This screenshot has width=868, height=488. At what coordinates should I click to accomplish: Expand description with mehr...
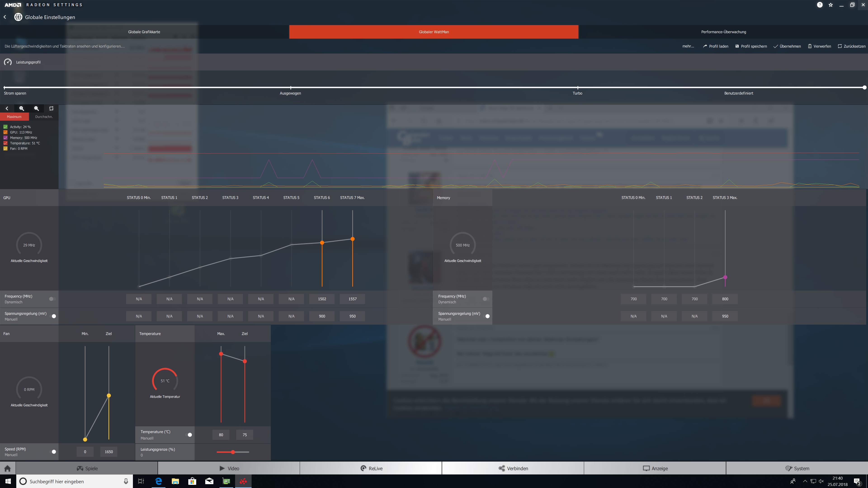pyautogui.click(x=688, y=46)
